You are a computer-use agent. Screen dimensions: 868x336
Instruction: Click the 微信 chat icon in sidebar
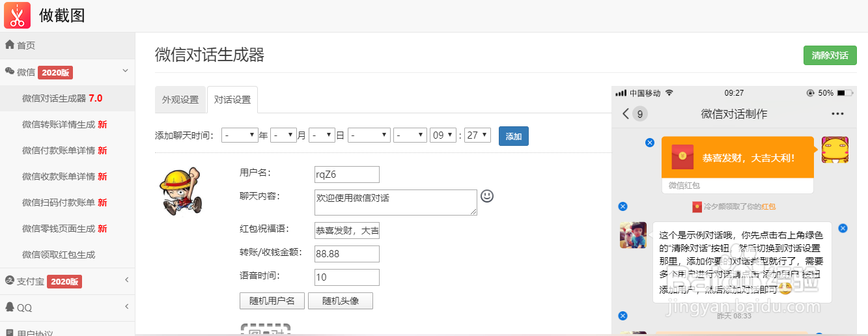click(x=10, y=72)
